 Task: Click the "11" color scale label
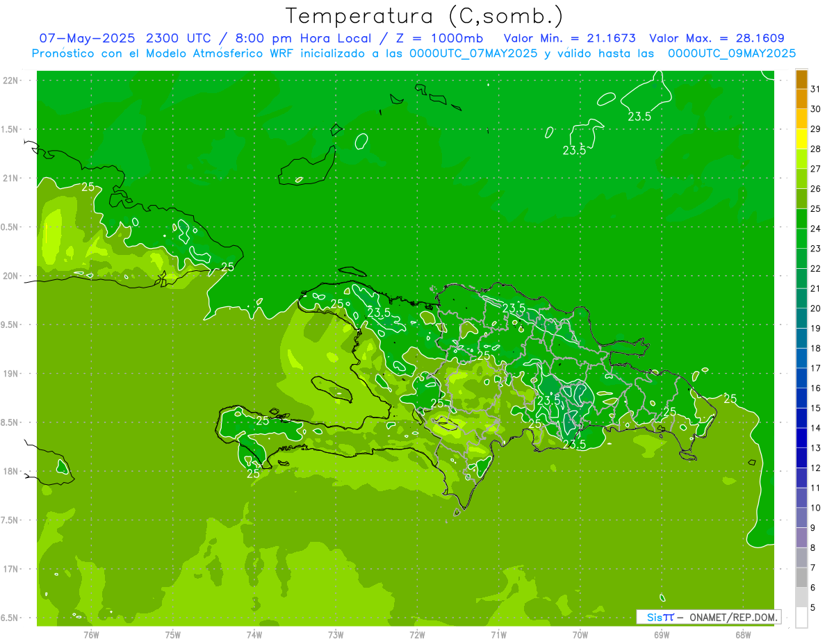(x=816, y=488)
